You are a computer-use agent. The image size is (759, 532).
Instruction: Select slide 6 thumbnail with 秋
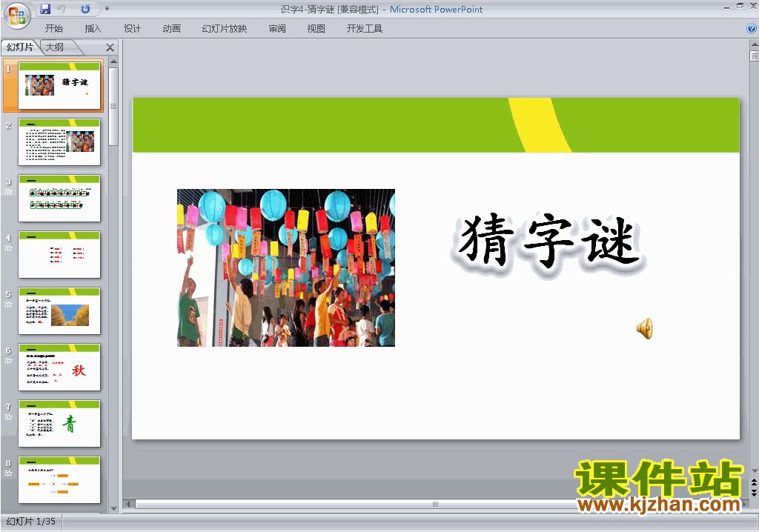click(59, 367)
